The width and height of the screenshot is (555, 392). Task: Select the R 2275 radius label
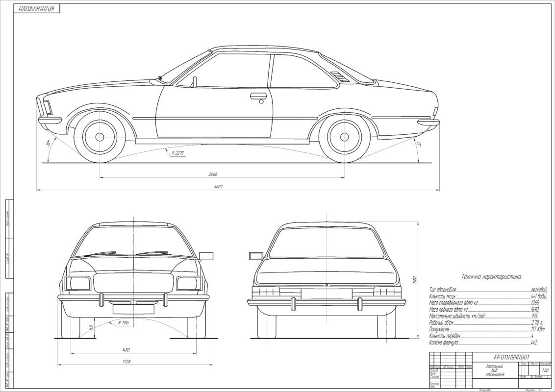coord(177,153)
